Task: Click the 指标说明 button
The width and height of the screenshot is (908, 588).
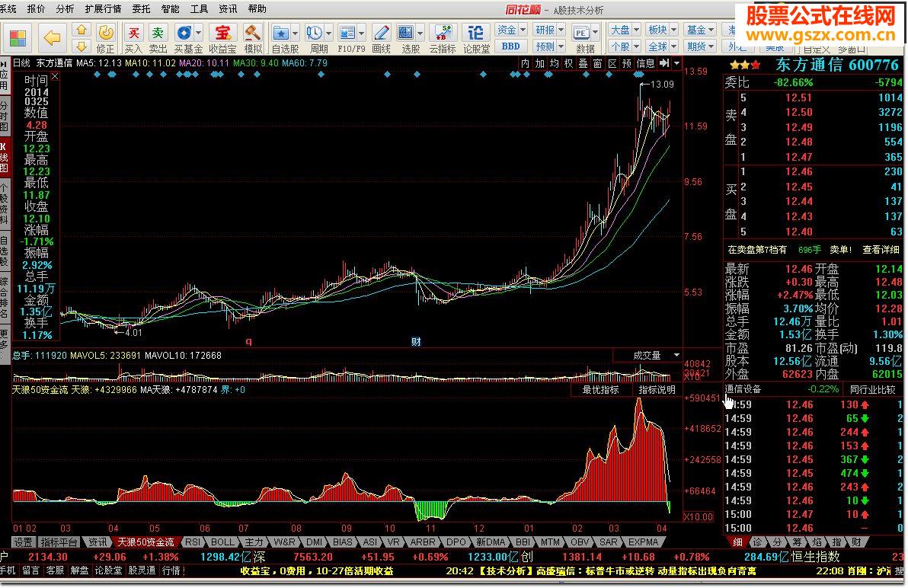Action: point(657,389)
